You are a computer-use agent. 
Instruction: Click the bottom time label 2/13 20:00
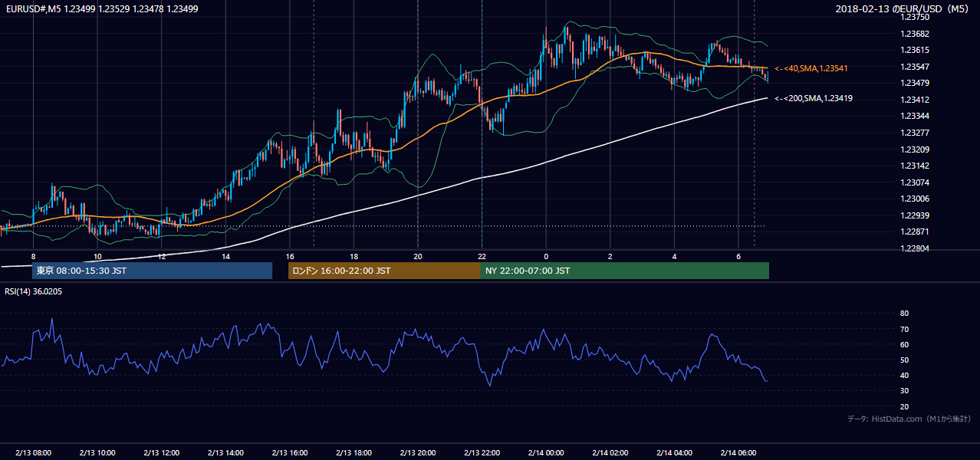[x=418, y=453]
